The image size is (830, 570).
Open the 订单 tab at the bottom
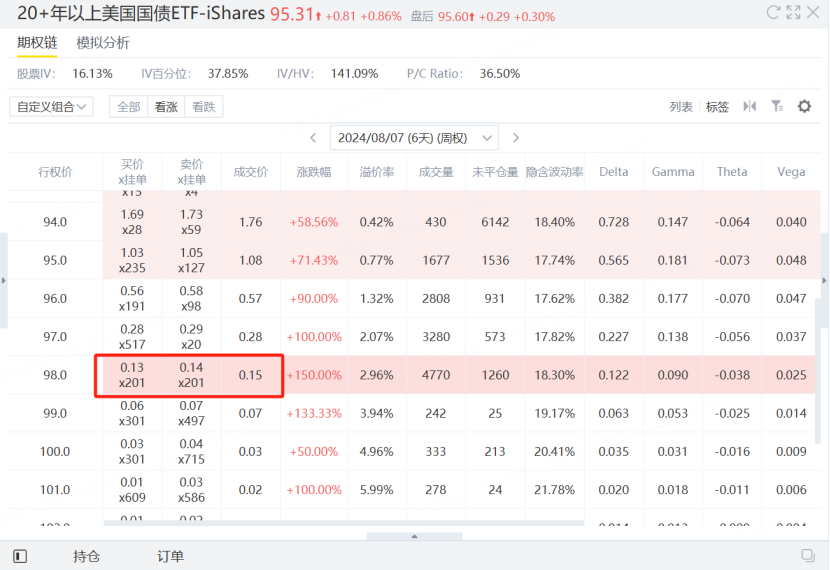pos(170,556)
